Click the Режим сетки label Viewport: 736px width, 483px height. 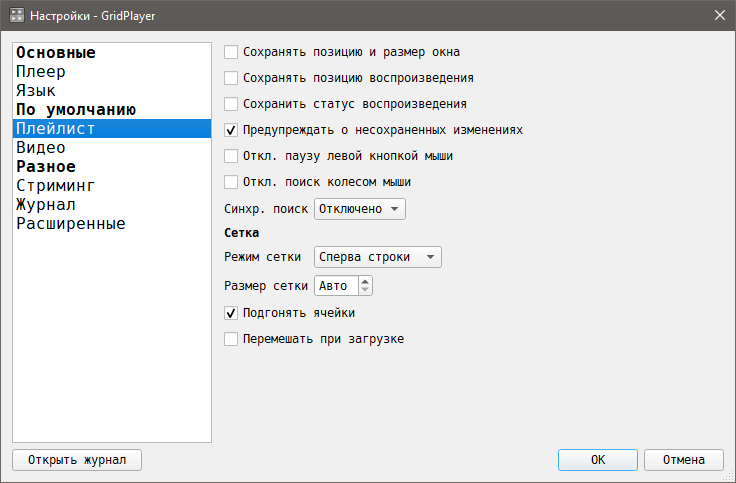(262, 257)
